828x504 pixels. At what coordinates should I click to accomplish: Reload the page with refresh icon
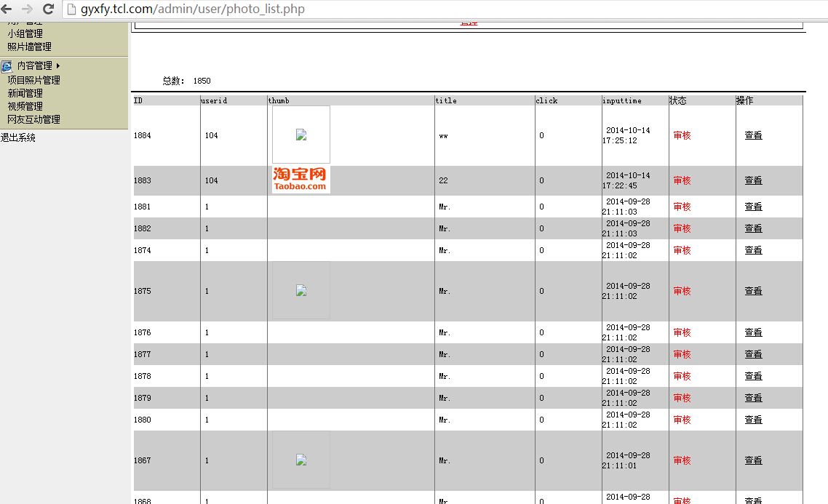click(48, 9)
